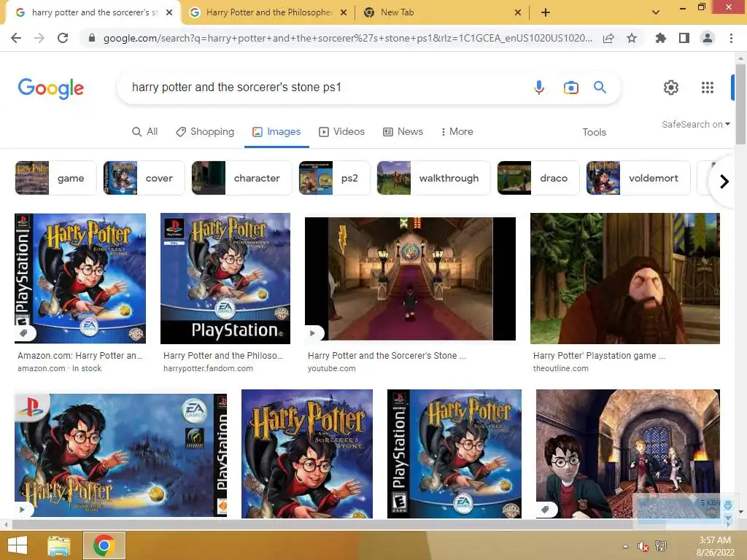
Task: Close the Harry Potter Philosopher tab
Action: (x=344, y=12)
